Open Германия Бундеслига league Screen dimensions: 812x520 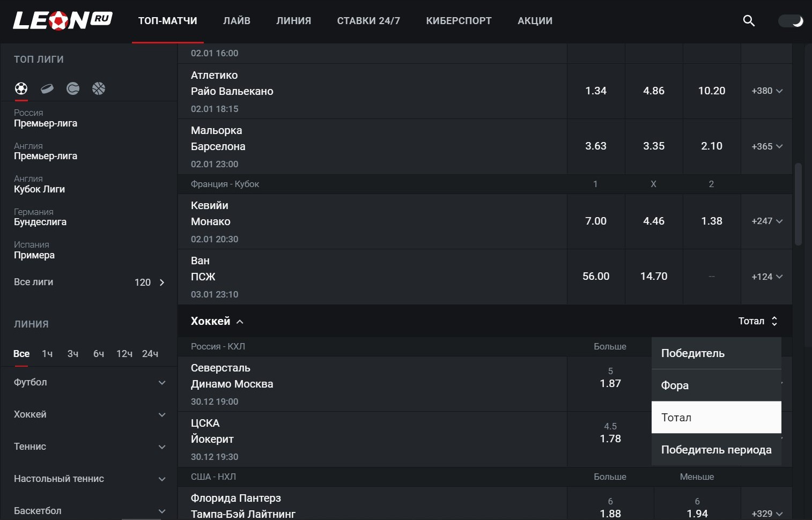[40, 217]
